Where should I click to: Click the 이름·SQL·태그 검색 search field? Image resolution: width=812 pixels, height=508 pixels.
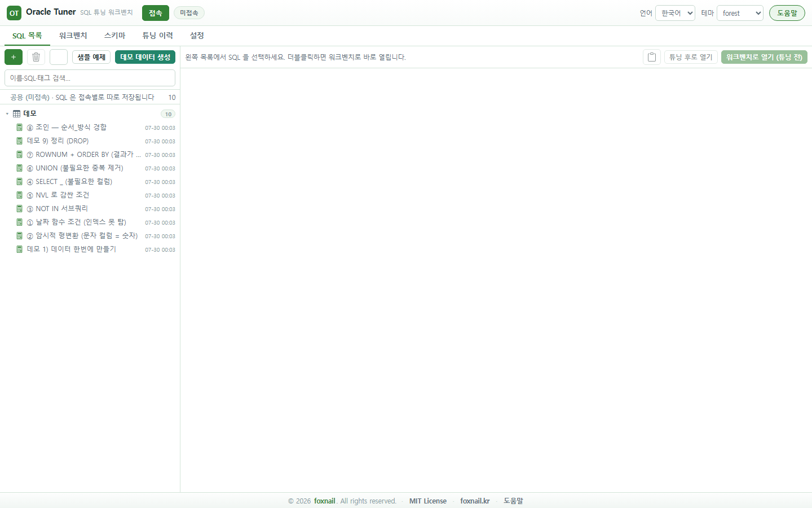[x=90, y=78]
